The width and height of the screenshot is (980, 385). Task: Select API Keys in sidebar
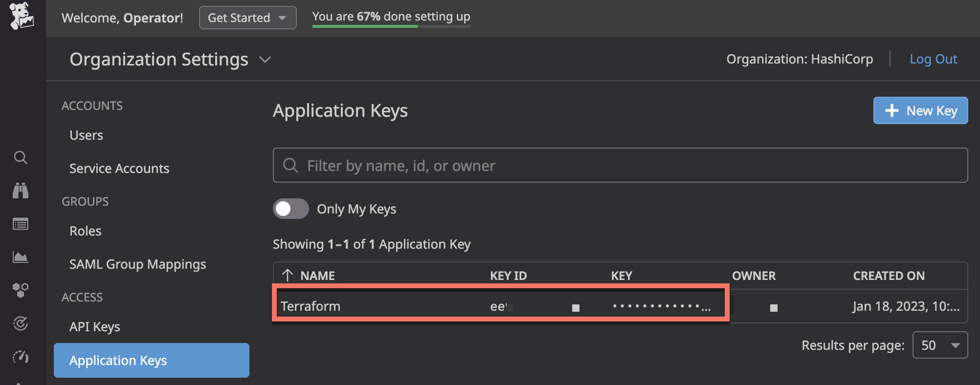click(95, 326)
